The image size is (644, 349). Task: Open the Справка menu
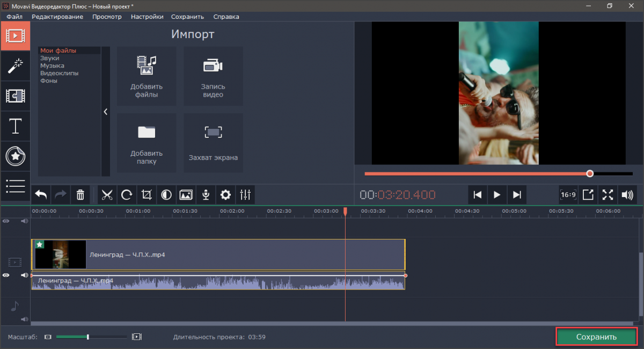pos(226,17)
